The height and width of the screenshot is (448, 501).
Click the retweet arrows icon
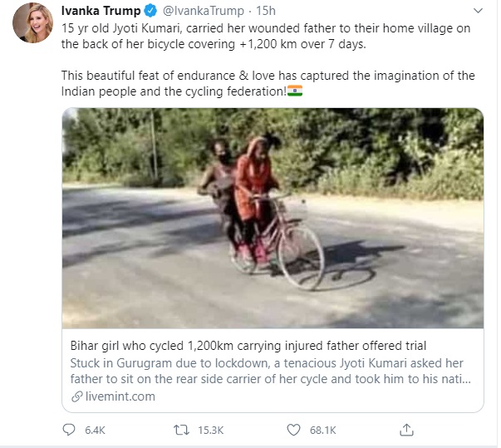[x=181, y=430]
